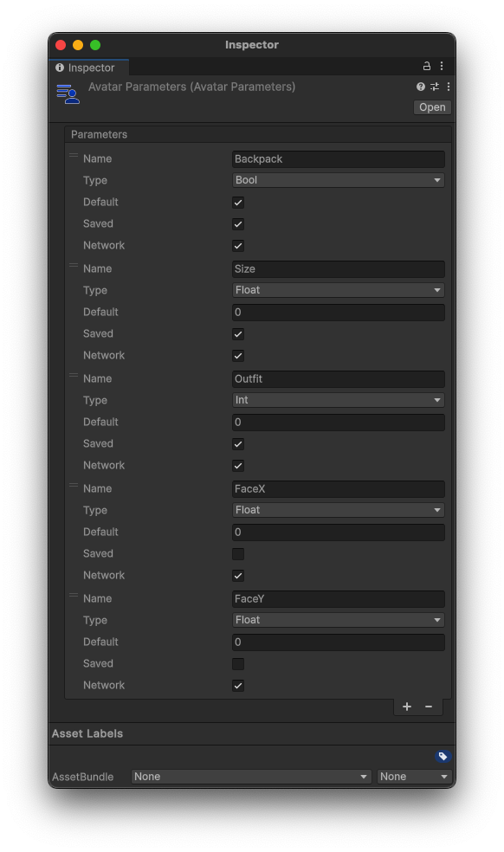Click the preset selector sliders icon
This screenshot has height=852, width=504.
[435, 87]
